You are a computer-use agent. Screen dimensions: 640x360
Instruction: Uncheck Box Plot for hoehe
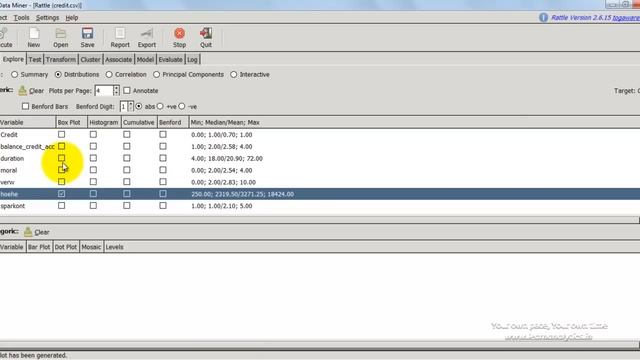pyautogui.click(x=61, y=194)
